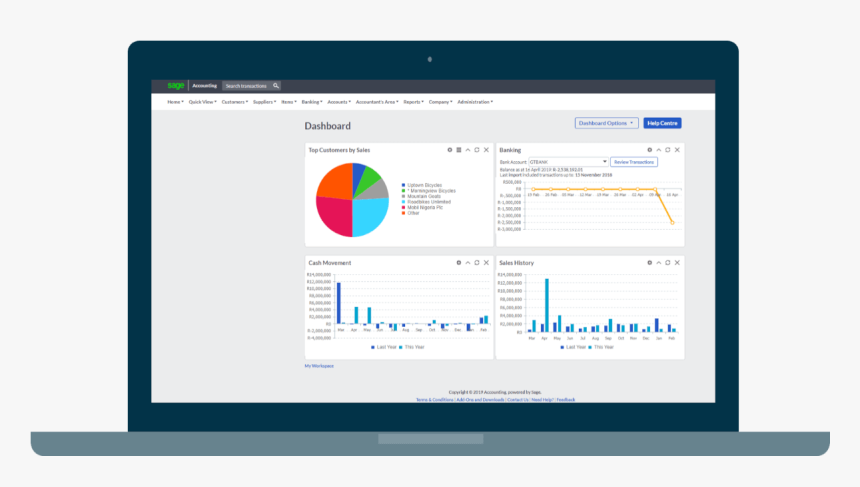
Task: Toggle This Year series in Sales History legend
Action: pyautogui.click(x=601, y=347)
